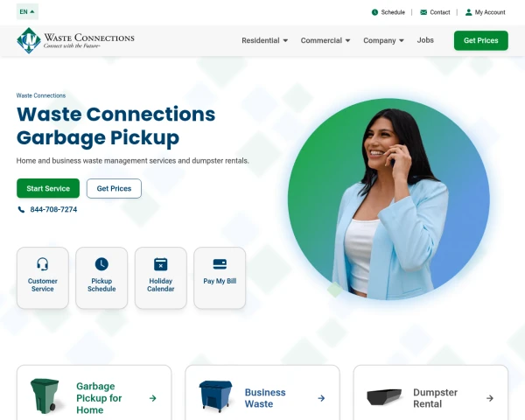525x420 pixels.
Task: Open Pay My Bill card tile
Action: [x=220, y=277]
